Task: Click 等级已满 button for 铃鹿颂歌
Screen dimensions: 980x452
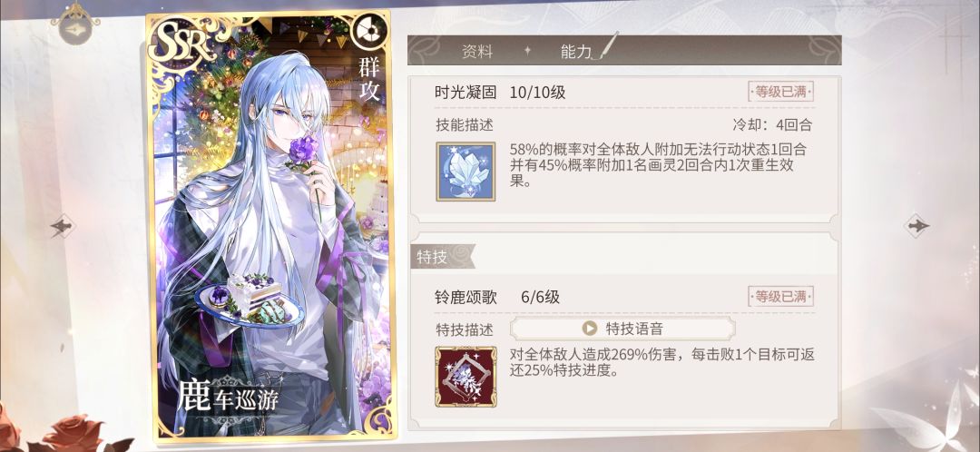Action: pos(781,296)
